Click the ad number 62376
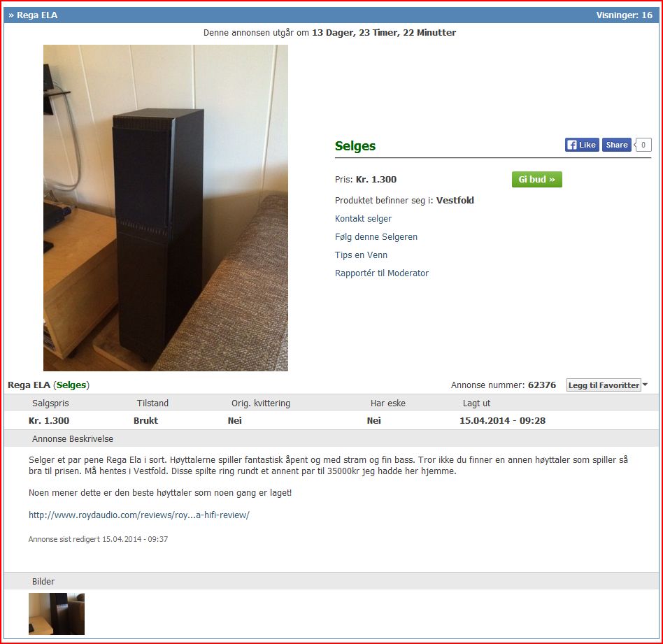The image size is (663, 644). [x=542, y=385]
